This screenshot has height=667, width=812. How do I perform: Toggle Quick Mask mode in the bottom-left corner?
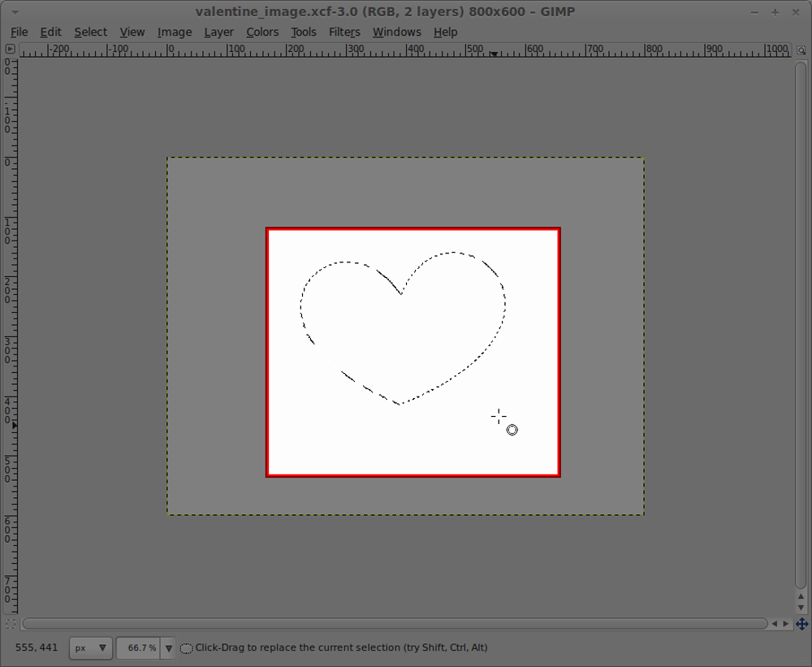(x=11, y=624)
